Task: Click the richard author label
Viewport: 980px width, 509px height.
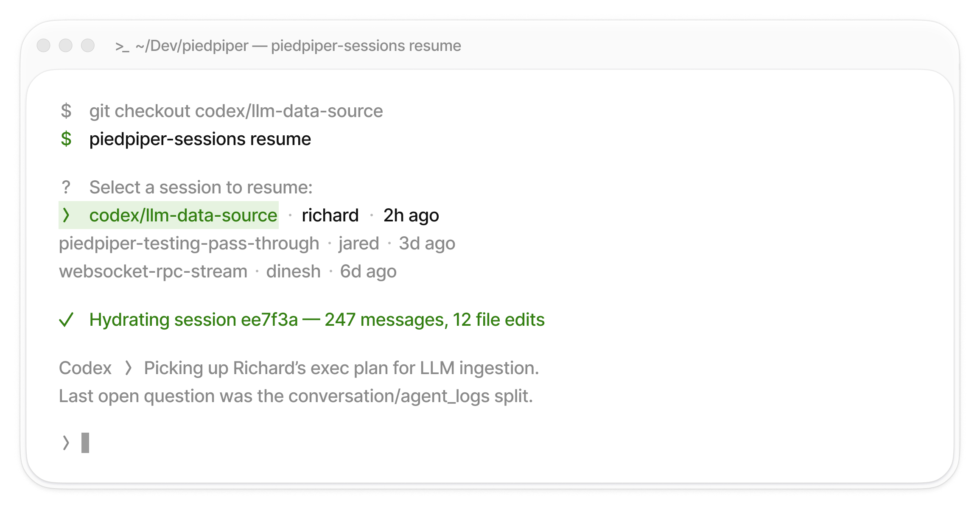Action: click(x=330, y=215)
